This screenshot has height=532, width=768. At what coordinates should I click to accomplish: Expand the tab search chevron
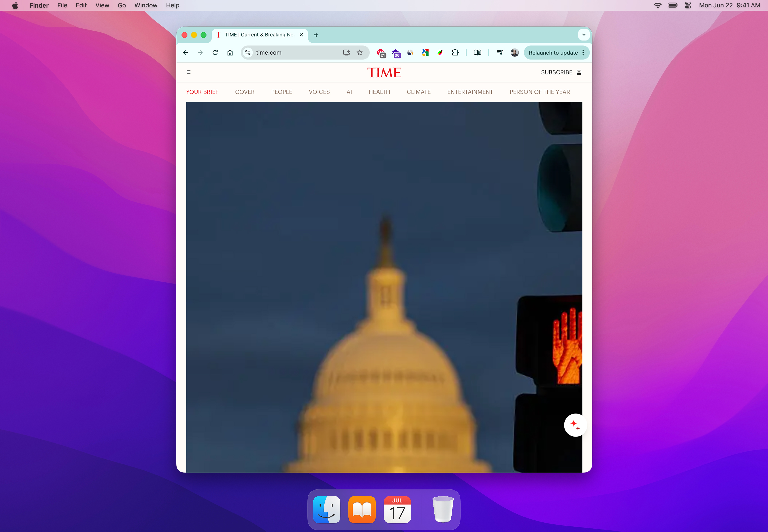coord(584,35)
